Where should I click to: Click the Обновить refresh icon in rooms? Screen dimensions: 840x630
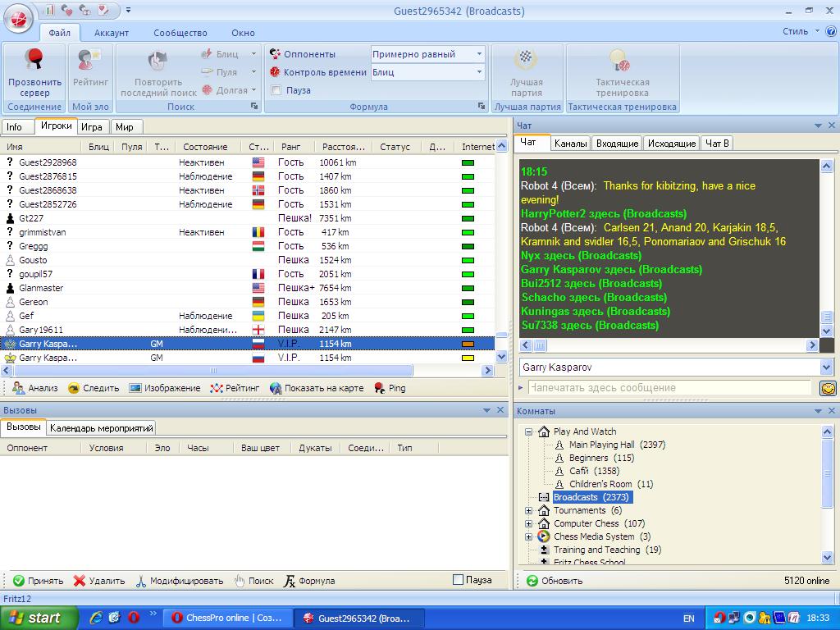(532, 581)
